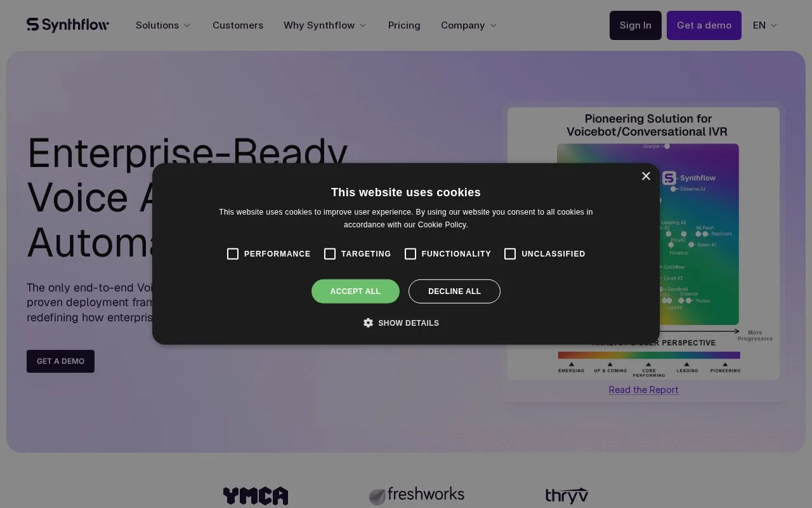The image size is (812, 508).
Task: Go to the Customers page
Action: coord(238,25)
